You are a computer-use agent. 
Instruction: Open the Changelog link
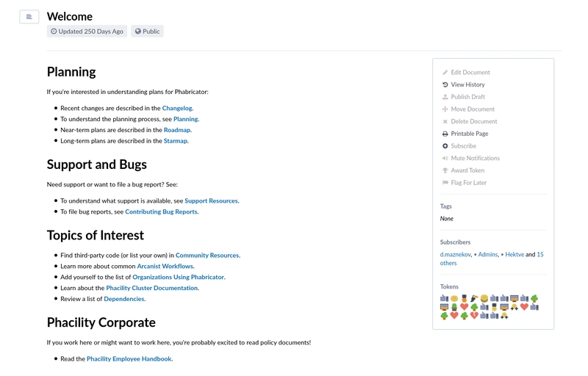pos(177,108)
